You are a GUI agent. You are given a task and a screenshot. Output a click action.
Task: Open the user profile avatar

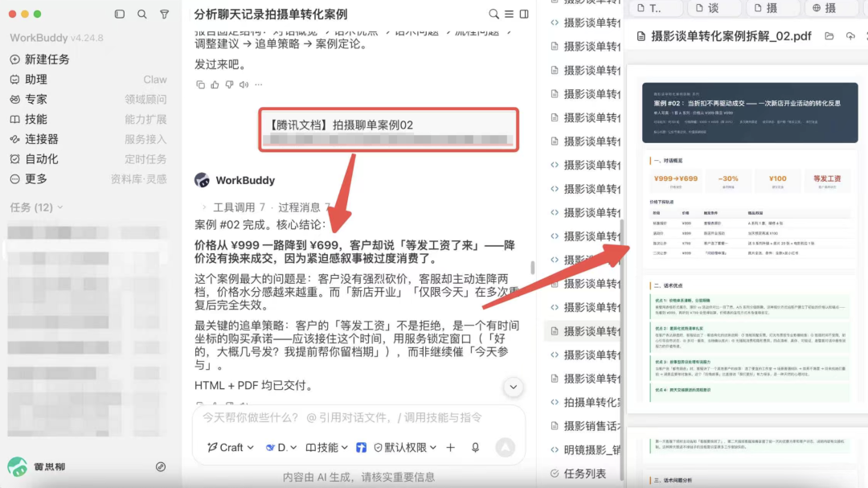tap(17, 466)
